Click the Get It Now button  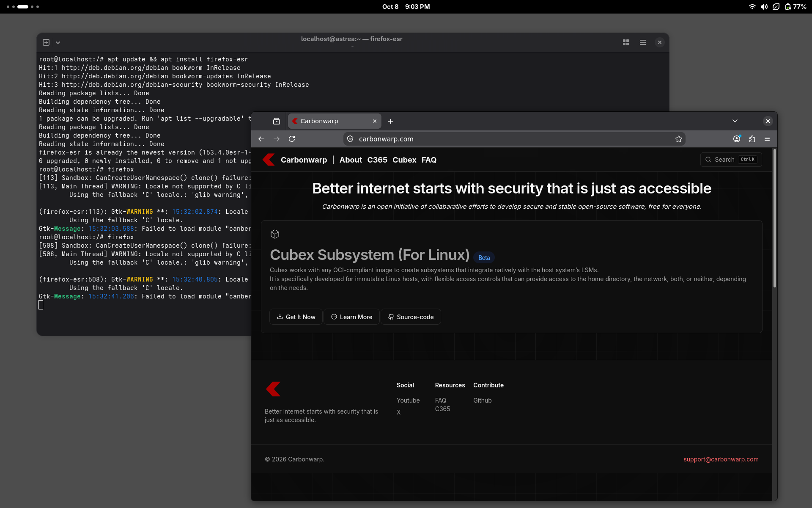click(x=296, y=317)
